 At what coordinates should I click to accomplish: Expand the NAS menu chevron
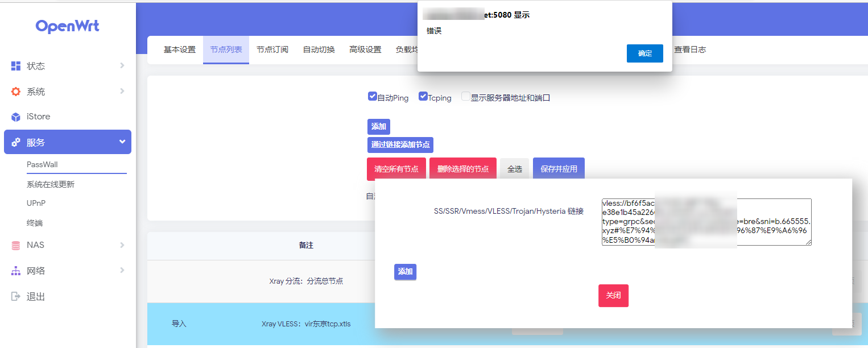pos(122,245)
